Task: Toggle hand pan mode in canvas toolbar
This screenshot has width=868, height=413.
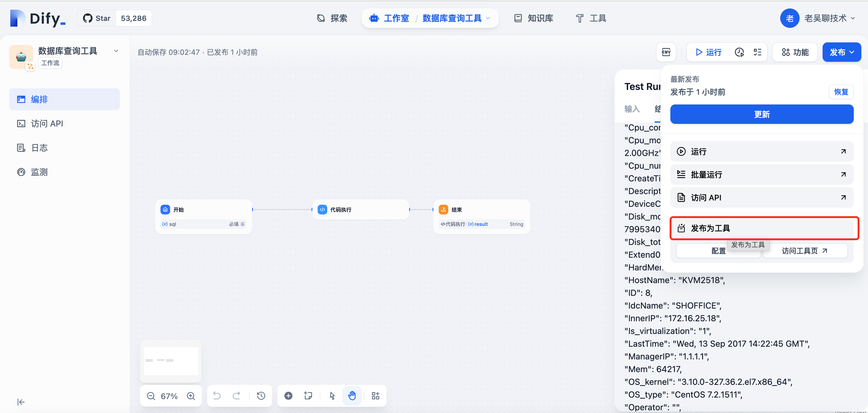Action: coord(352,396)
